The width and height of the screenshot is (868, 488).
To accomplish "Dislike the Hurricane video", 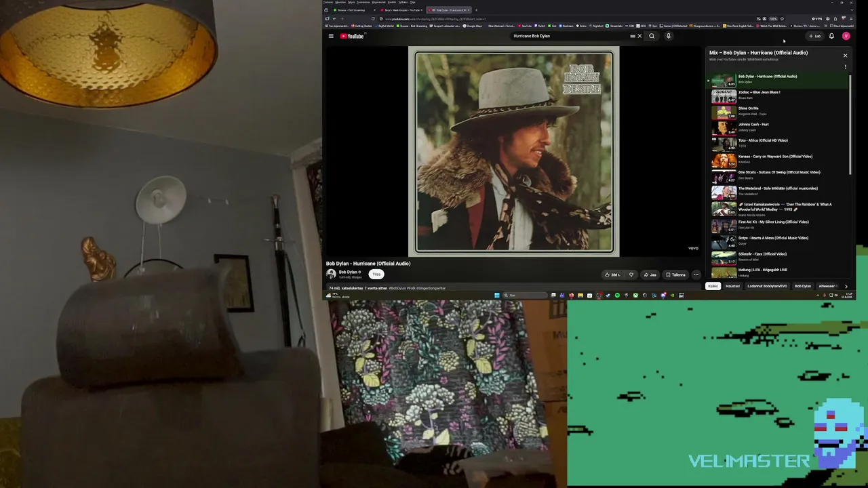I will (631, 274).
